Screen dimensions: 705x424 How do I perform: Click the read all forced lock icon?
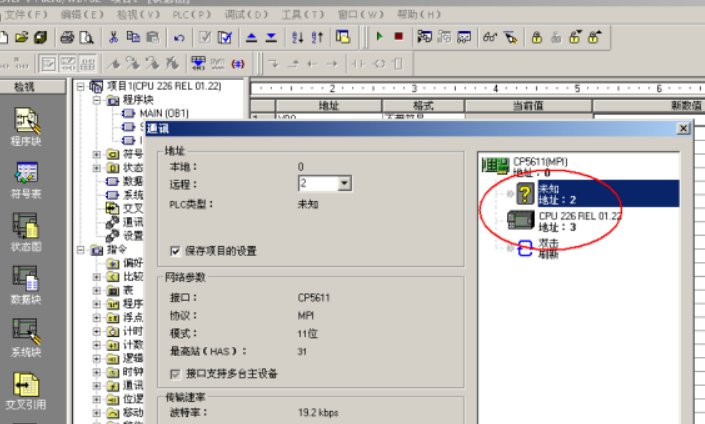click(x=594, y=37)
